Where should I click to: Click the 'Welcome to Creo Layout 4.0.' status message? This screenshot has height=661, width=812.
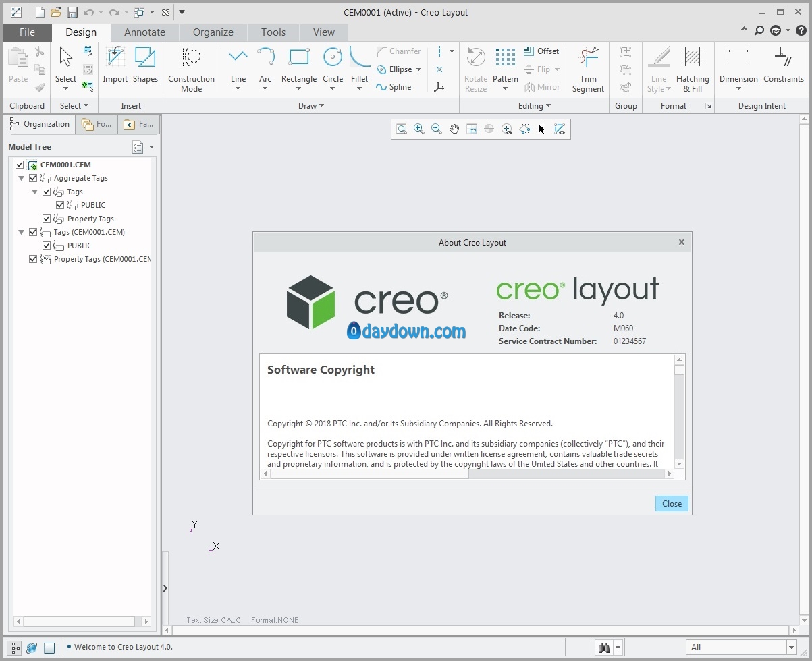pos(124,648)
